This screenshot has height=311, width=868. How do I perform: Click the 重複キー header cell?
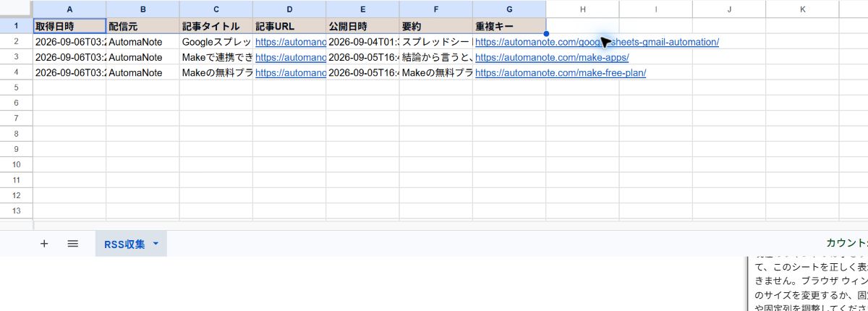(x=509, y=25)
